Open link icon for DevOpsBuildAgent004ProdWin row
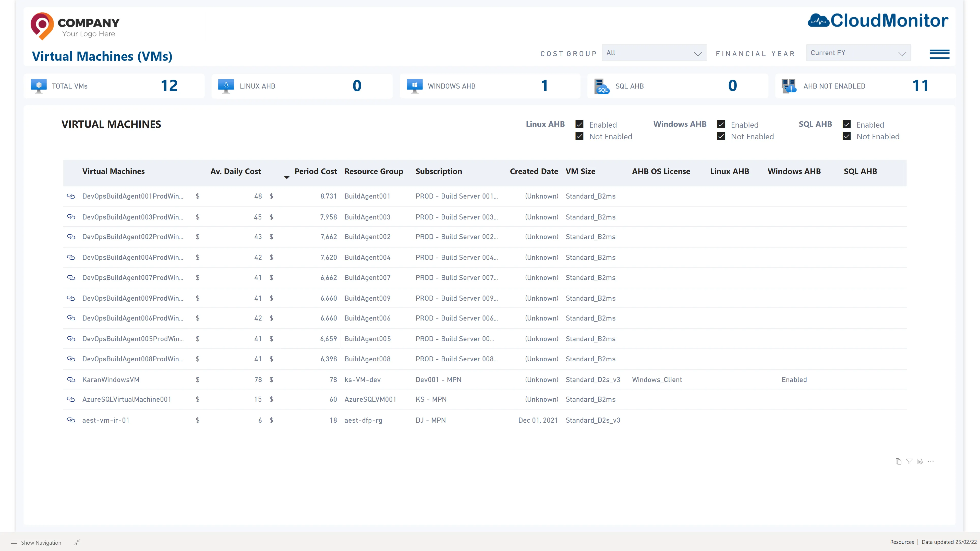The width and height of the screenshot is (980, 551). (71, 258)
